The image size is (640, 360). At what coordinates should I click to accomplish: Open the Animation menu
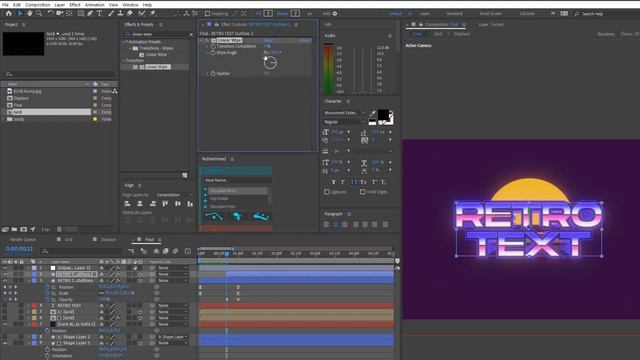click(95, 4)
